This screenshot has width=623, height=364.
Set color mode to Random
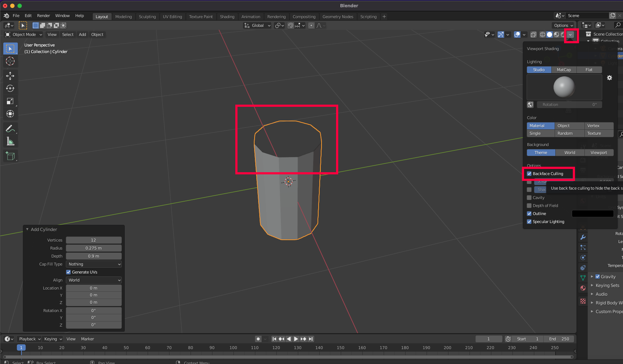pyautogui.click(x=570, y=133)
